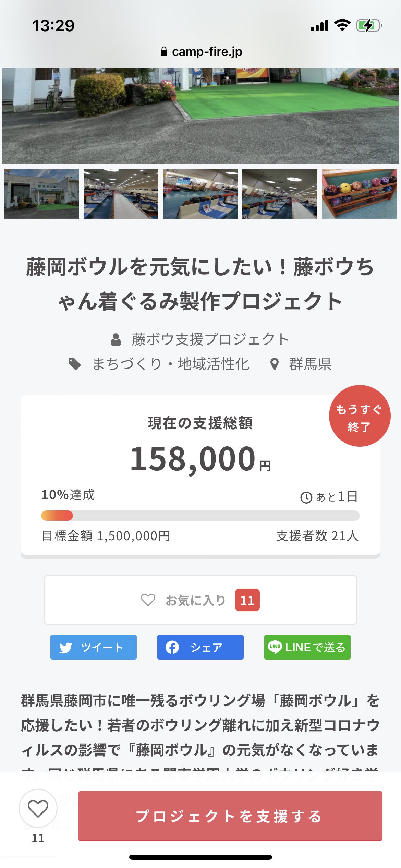Screen dimensions: 401x868
Task: Open the 群馬県 location link
Action: [310, 364]
